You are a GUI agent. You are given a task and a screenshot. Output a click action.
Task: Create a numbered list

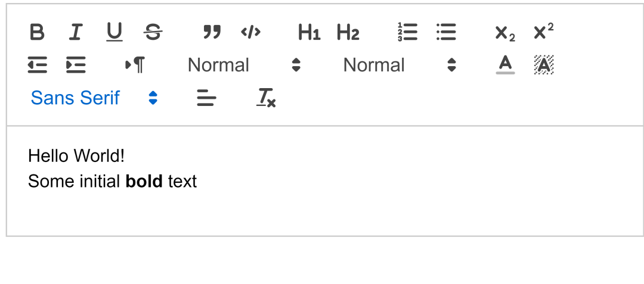(407, 32)
